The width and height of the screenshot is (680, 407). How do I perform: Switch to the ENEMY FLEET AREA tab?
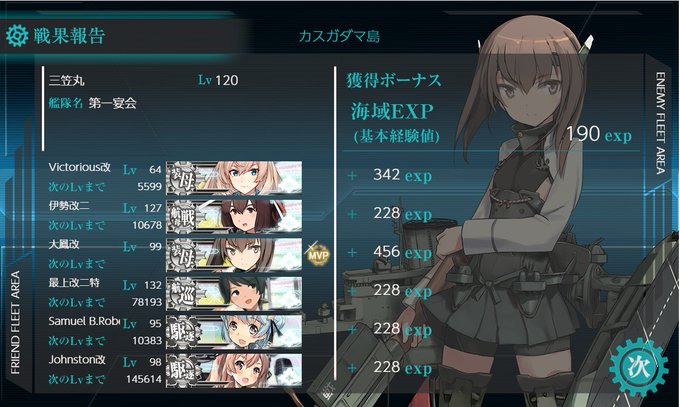coord(660,123)
